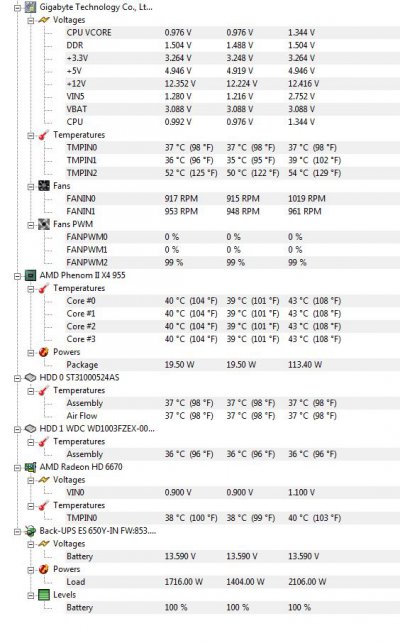Viewport: 400px width, 643px height.
Task: Click the HDD 1 WDC WD1003FZEX drive icon
Action: [x=30, y=429]
